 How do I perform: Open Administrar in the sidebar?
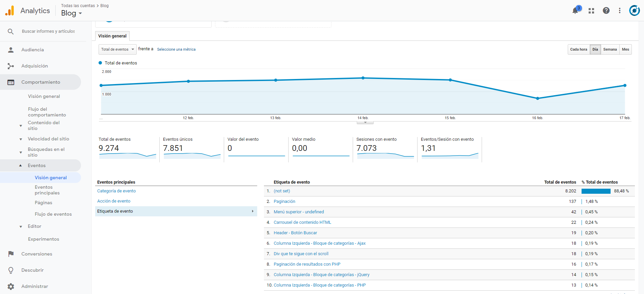[35, 286]
